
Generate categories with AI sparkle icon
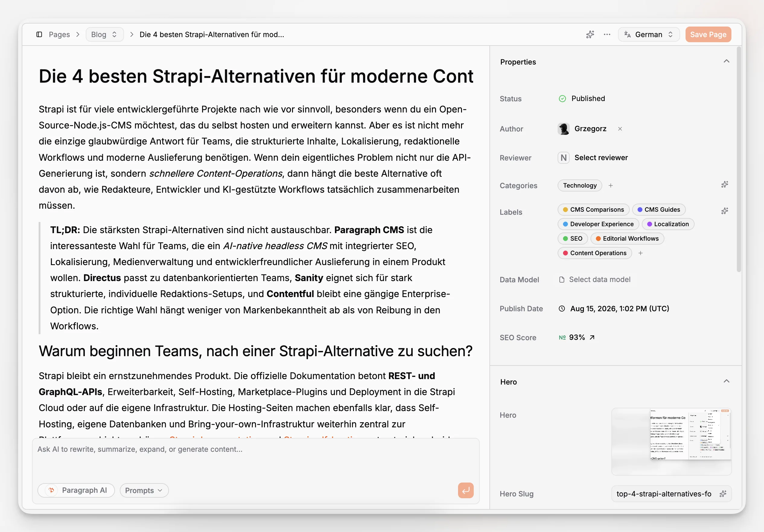pos(725,185)
